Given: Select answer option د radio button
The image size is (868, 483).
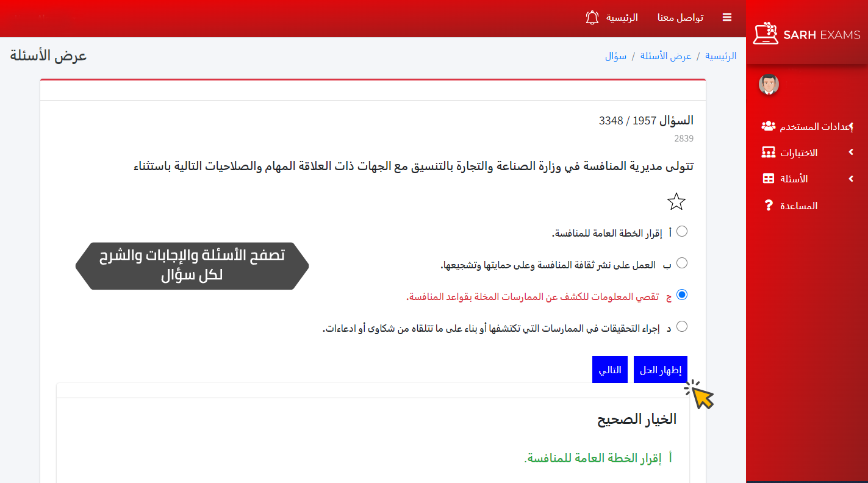Looking at the screenshot, I should pos(682,326).
